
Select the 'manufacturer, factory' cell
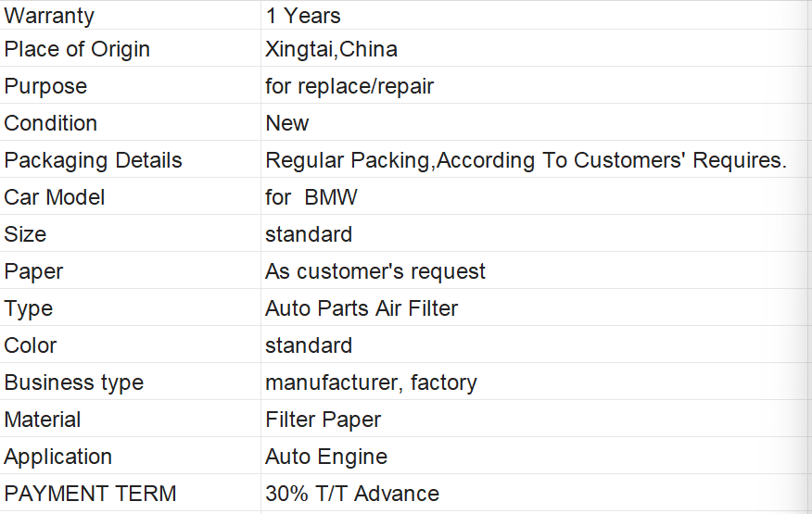(x=371, y=382)
